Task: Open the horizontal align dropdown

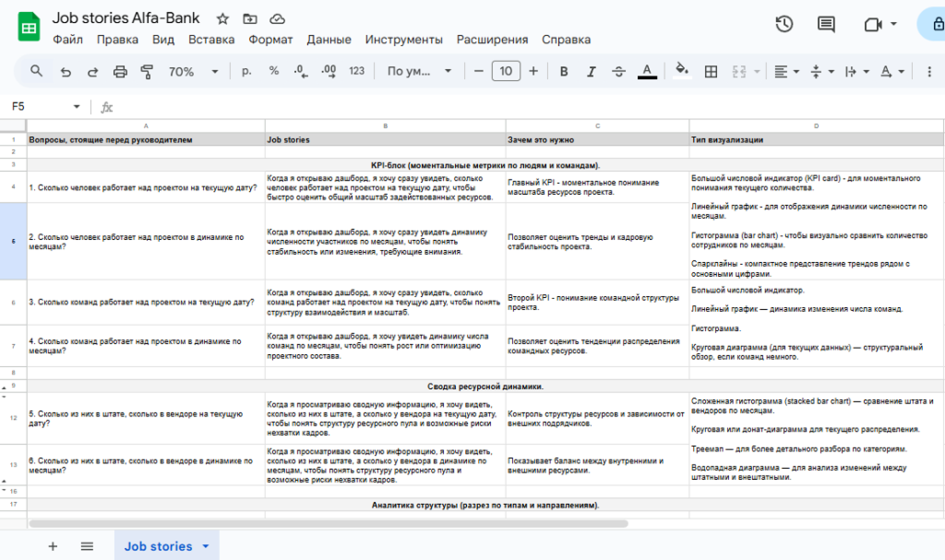Action: [x=786, y=72]
